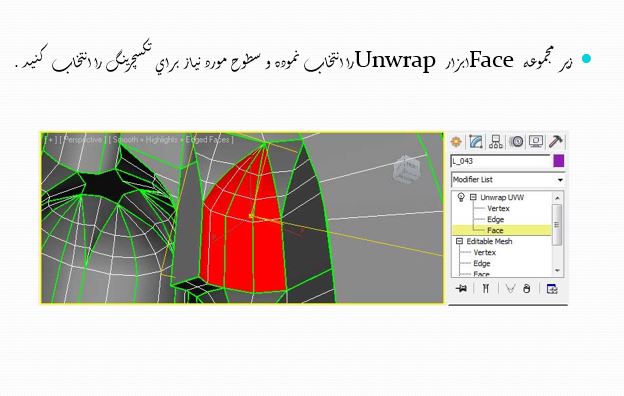This screenshot has width=624, height=396.
Task: Select Edge under Editable Mesh
Action: pos(482,263)
